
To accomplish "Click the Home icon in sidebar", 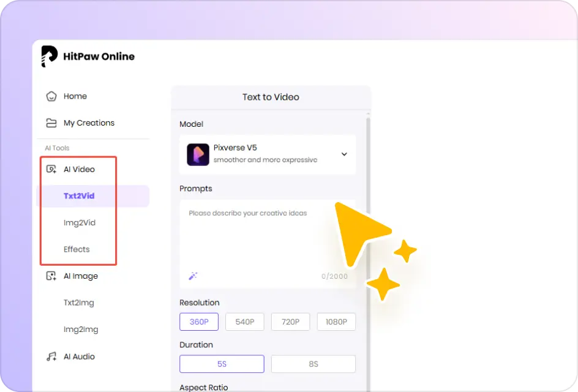I will 51,96.
